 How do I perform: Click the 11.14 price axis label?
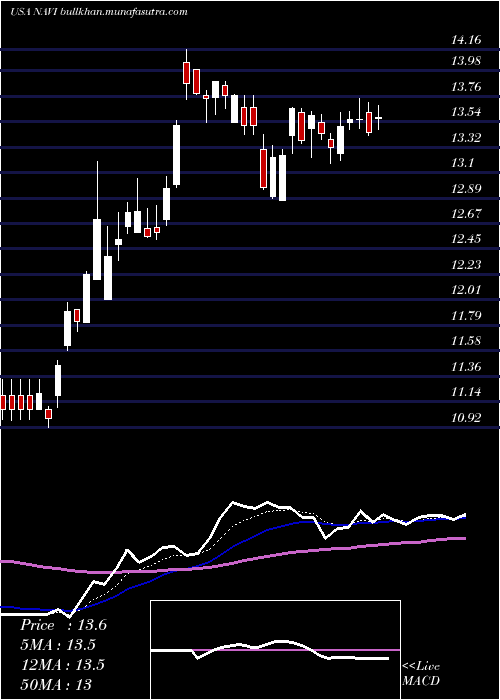pyautogui.click(x=466, y=392)
